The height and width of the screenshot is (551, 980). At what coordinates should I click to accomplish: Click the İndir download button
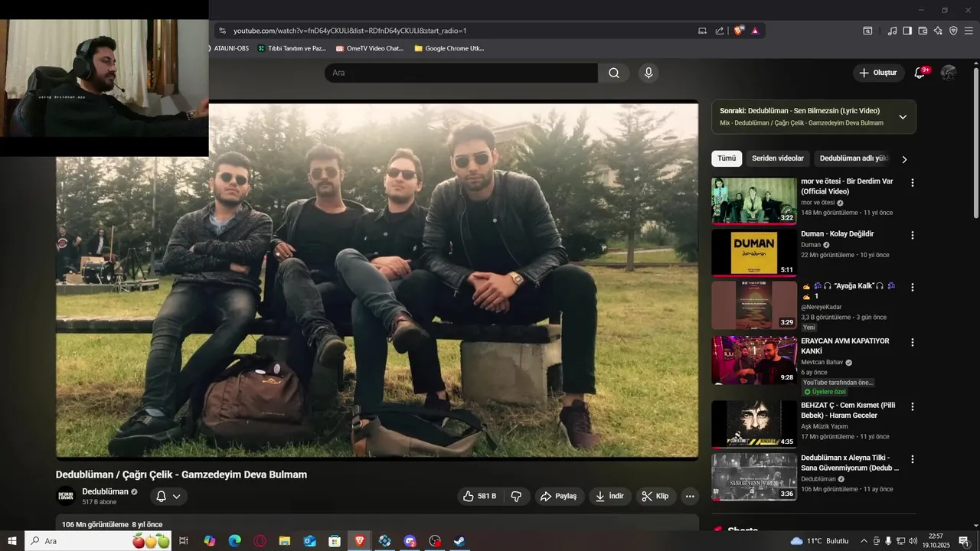[610, 496]
